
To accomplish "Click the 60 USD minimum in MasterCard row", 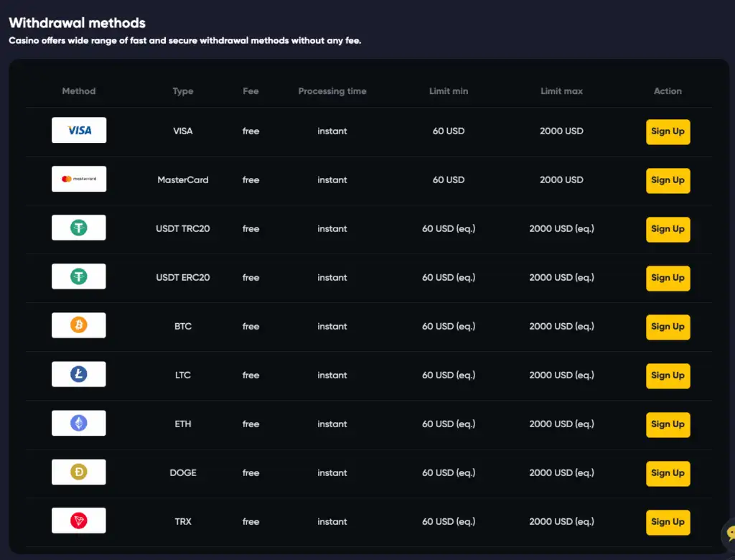I will point(449,179).
